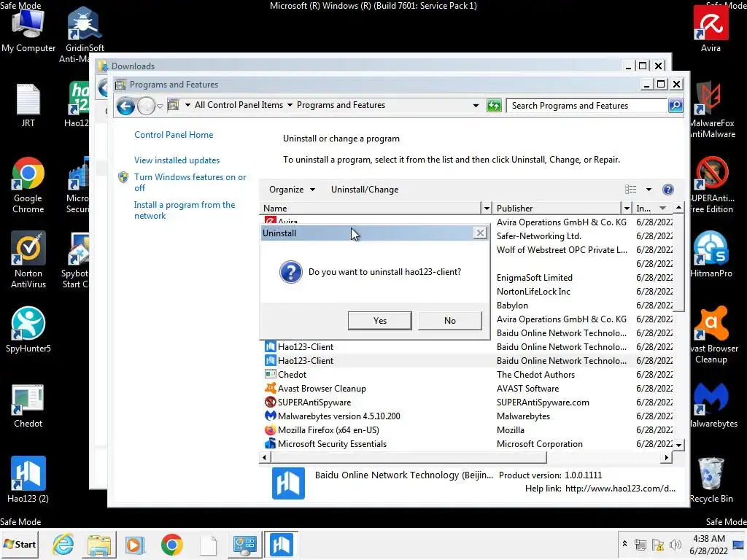Open Installed On column filter dropdown
747x560 pixels.
pyautogui.click(x=662, y=208)
